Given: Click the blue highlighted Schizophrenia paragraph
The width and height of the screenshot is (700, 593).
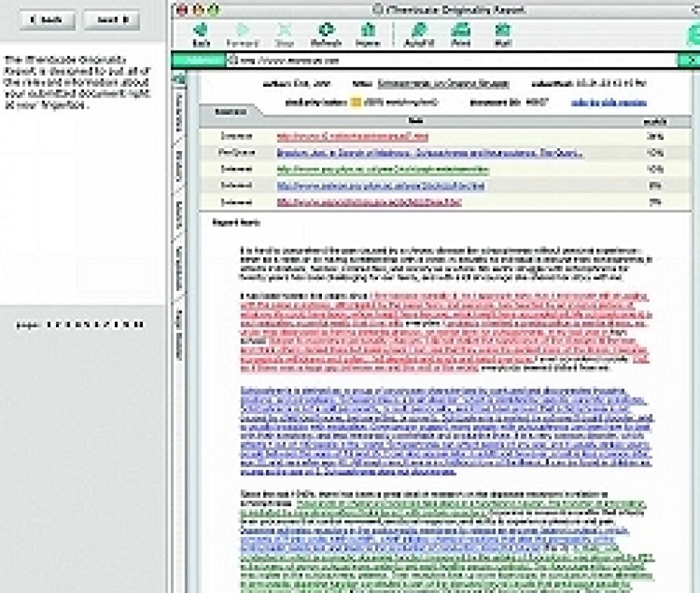Looking at the screenshot, I should [446, 432].
